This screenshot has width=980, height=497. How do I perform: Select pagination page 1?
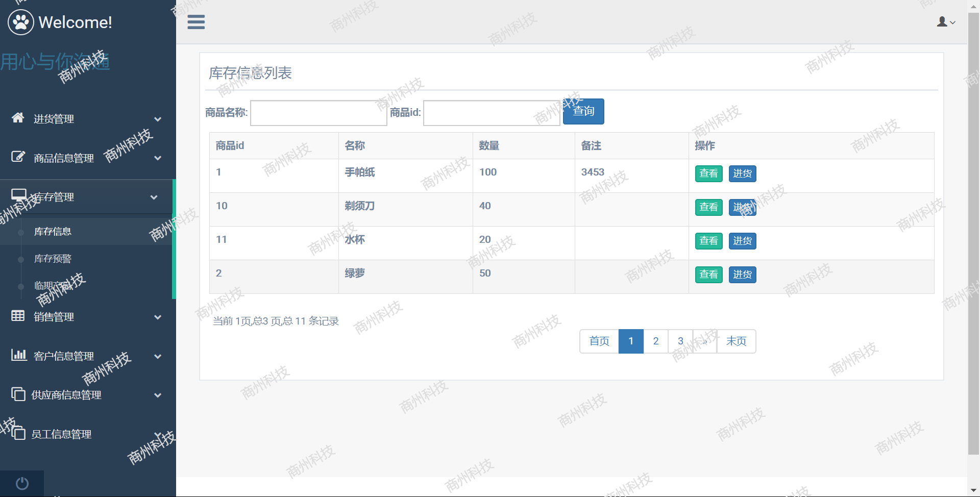click(631, 341)
